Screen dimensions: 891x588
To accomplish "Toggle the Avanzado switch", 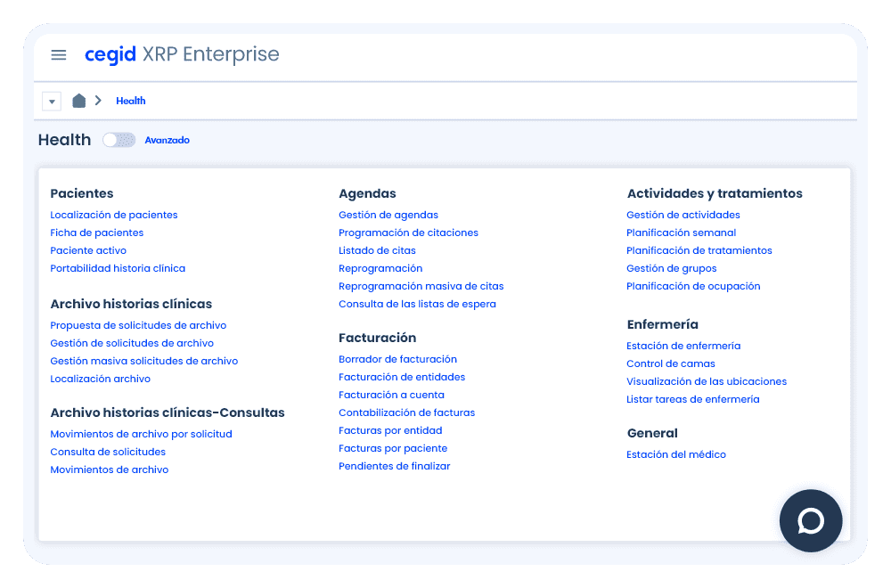I will click(119, 140).
